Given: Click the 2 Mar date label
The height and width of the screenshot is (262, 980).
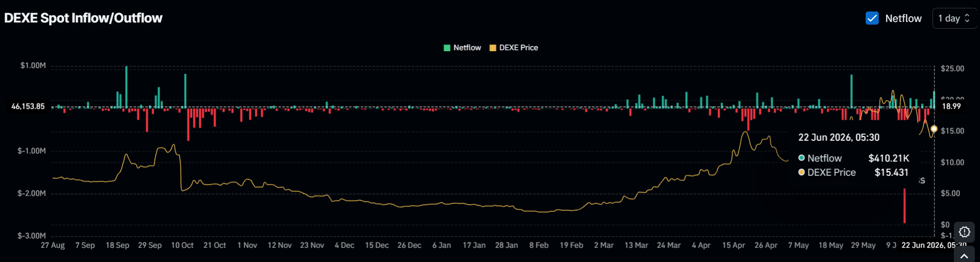Looking at the screenshot, I should coord(604,245).
